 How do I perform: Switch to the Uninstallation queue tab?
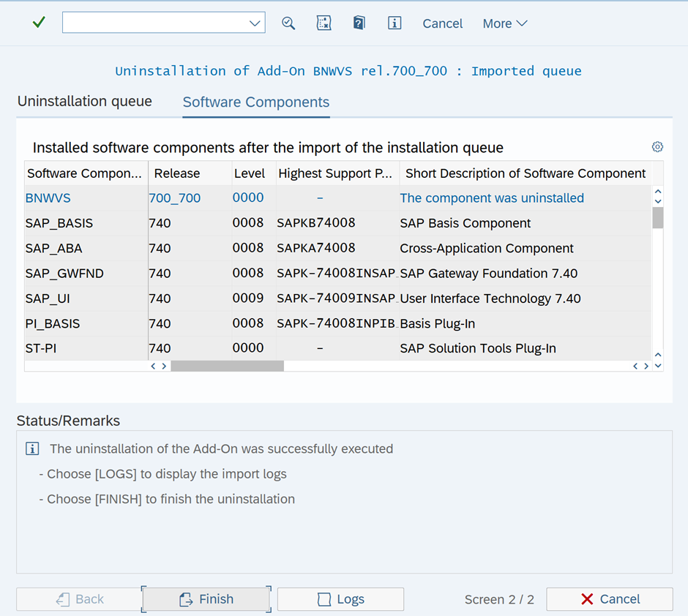tap(85, 102)
